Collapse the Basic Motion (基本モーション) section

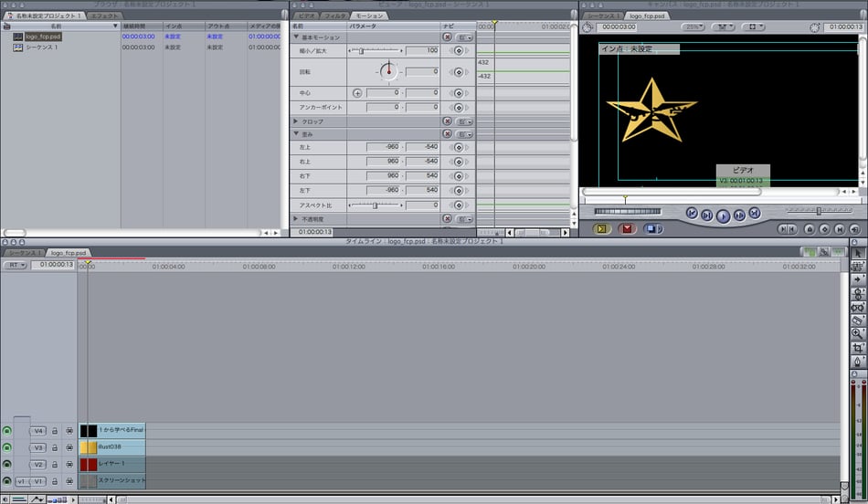tap(296, 37)
